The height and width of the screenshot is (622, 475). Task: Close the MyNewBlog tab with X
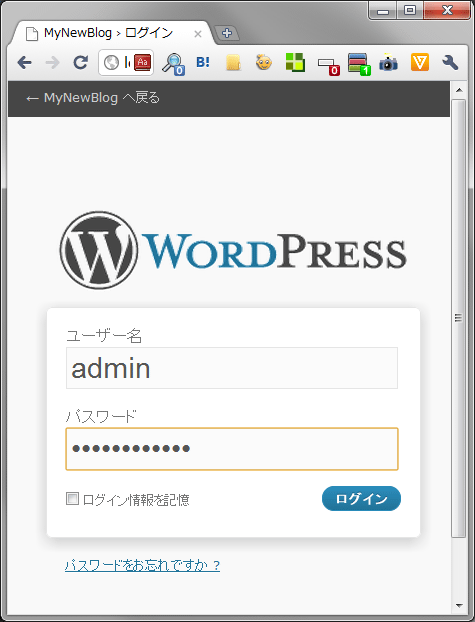pyautogui.click(x=198, y=35)
